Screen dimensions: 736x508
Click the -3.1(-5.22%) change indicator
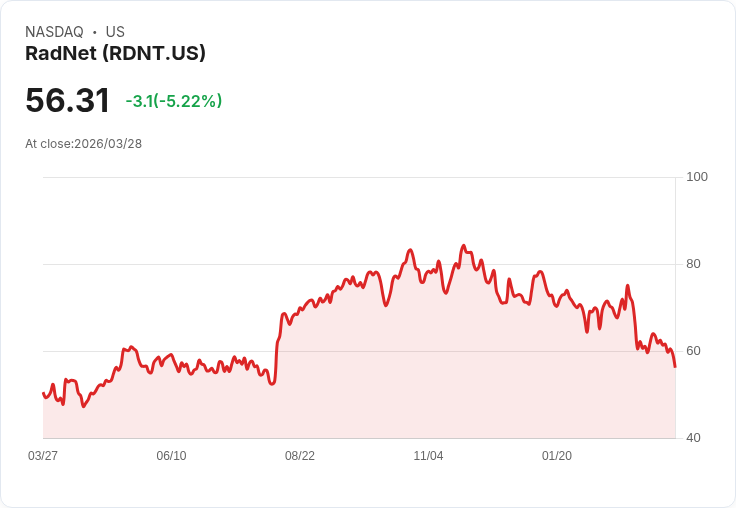coord(174,101)
